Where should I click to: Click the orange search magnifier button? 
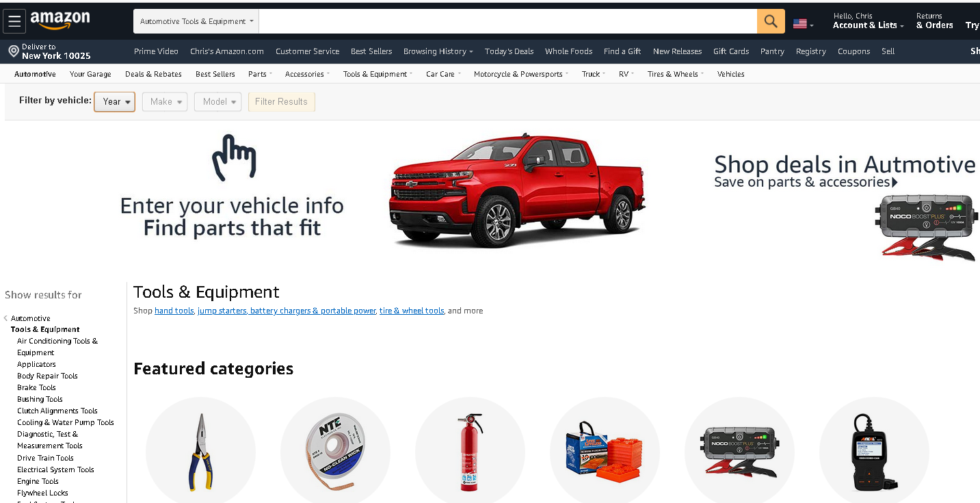click(771, 21)
